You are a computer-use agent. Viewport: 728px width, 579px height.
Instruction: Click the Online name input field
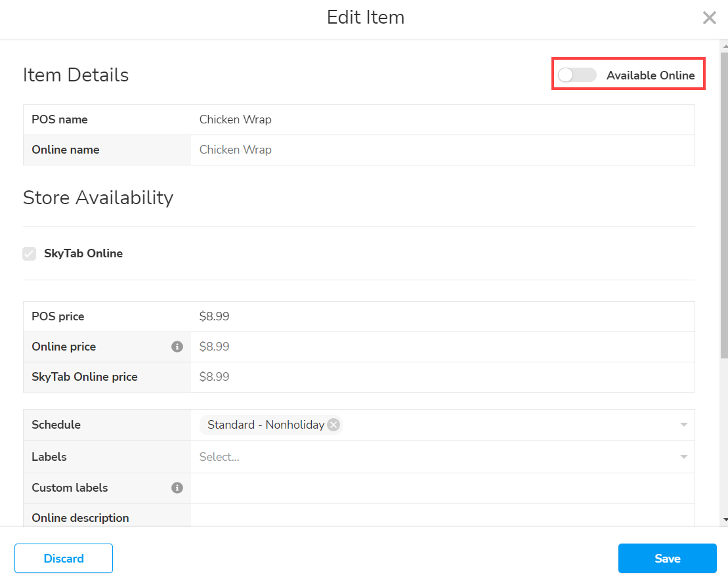(x=442, y=150)
